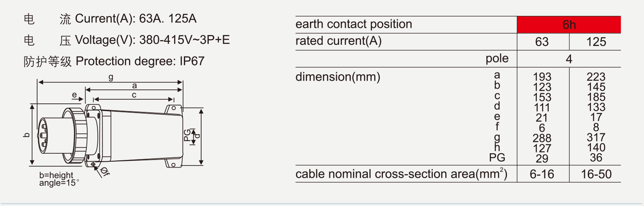Click dimension label b on the drawing
This screenshot has width=644, height=206.
(x=27, y=135)
